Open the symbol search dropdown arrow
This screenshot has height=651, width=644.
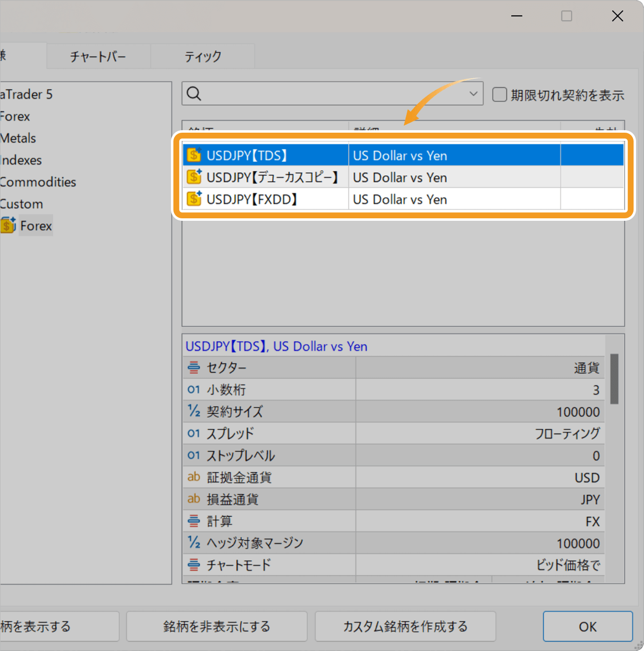pos(474,94)
